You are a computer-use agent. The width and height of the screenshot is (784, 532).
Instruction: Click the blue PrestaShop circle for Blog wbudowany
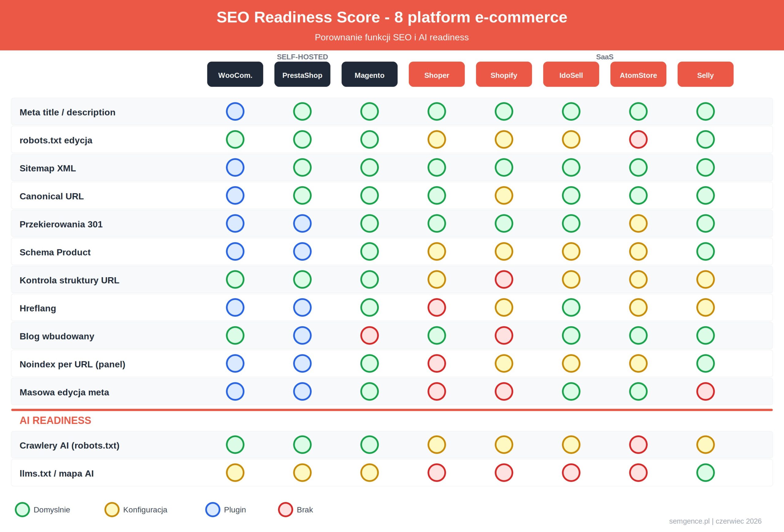click(302, 335)
